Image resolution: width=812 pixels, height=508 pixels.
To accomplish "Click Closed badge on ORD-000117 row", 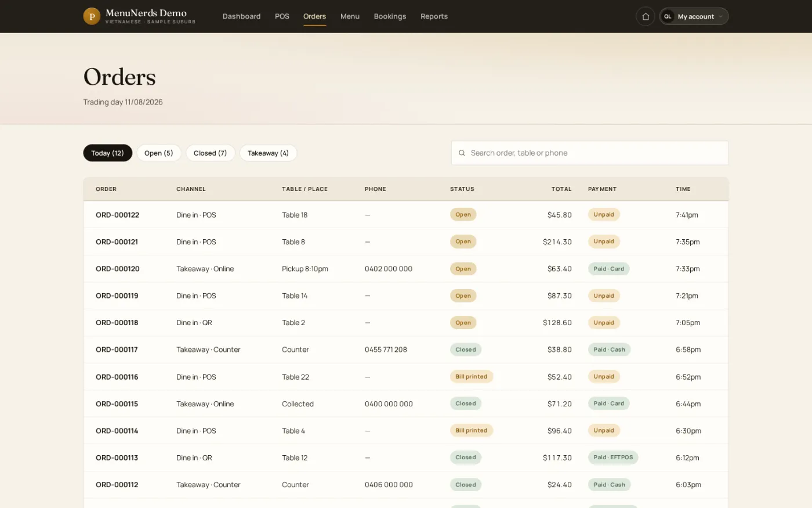I will [x=465, y=350].
